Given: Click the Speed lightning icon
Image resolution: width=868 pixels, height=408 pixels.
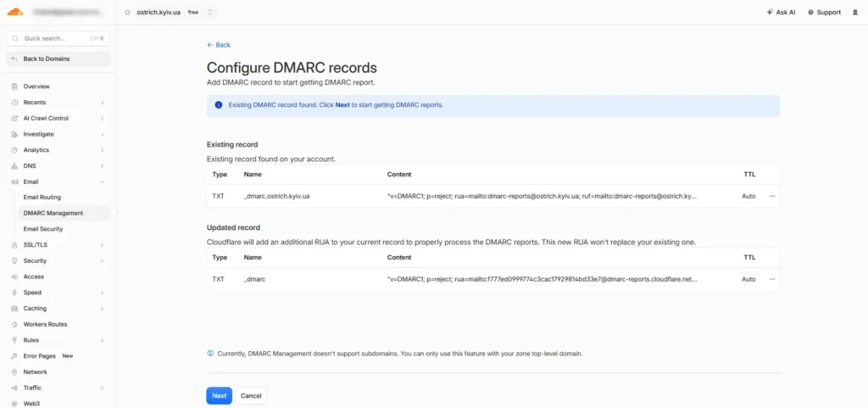Looking at the screenshot, I should coord(14,293).
